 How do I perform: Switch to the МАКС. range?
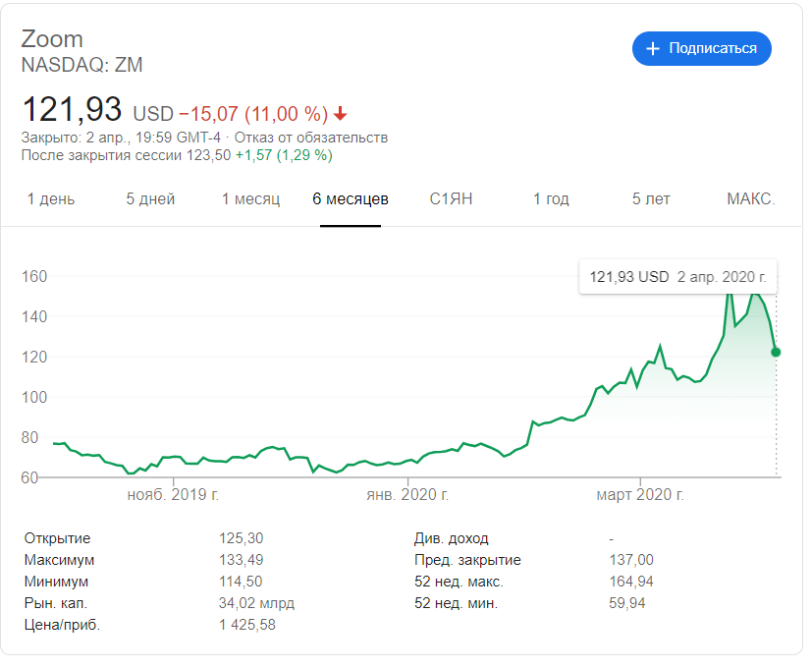tap(751, 199)
